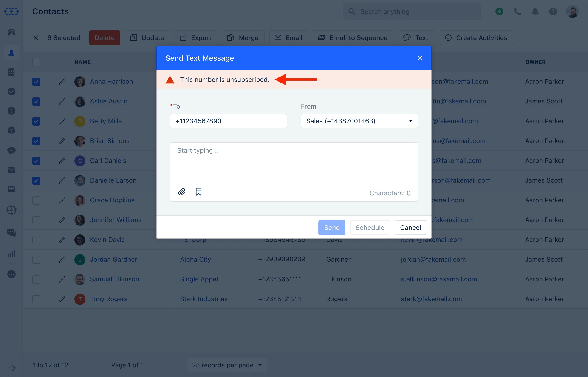
Task: Open the reports bar chart icon in sidebar
Action: click(x=11, y=254)
